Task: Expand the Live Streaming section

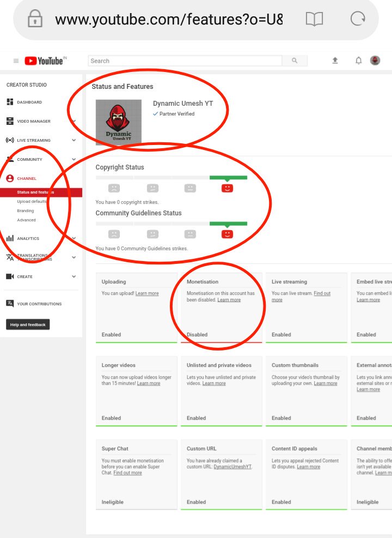Action: click(73, 140)
